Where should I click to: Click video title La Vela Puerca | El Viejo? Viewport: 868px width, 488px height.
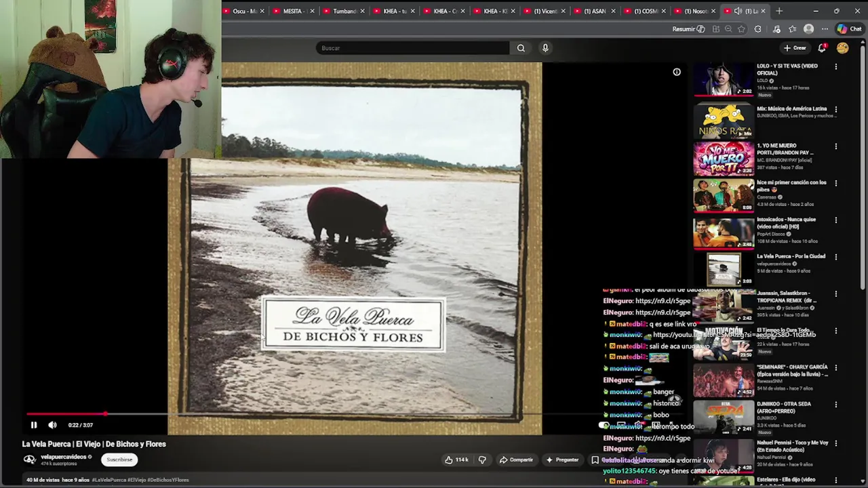point(94,444)
